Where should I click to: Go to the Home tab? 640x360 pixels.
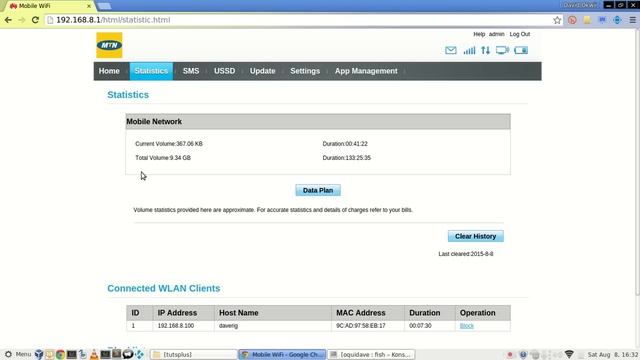(109, 71)
